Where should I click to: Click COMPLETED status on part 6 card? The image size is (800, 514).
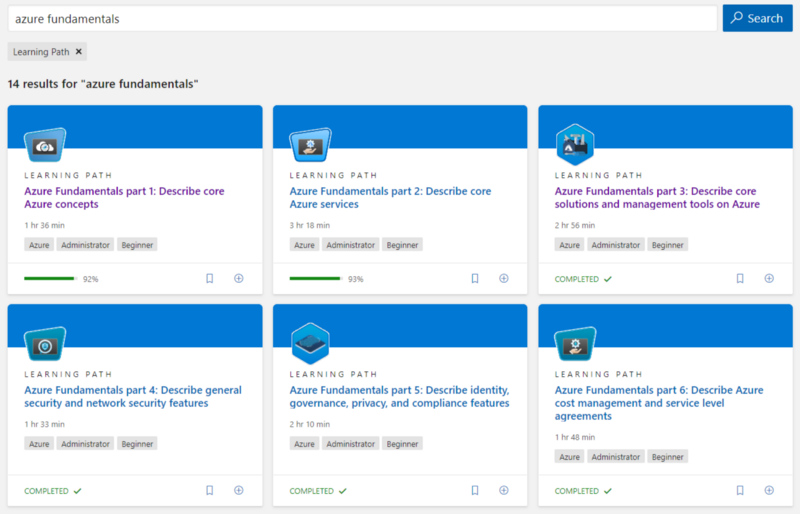(x=583, y=491)
